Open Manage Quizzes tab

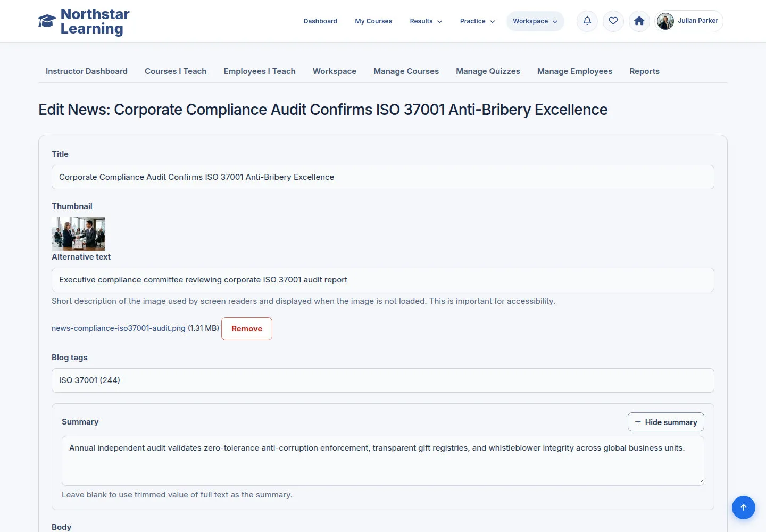pyautogui.click(x=488, y=71)
